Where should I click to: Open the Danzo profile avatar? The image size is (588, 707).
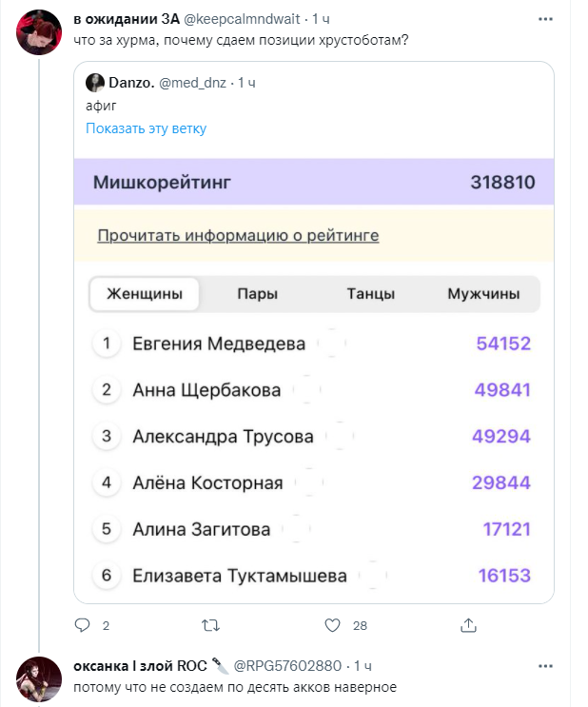95,83
